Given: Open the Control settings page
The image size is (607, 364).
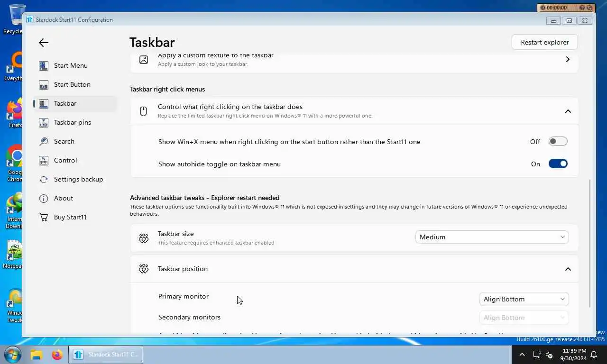Looking at the screenshot, I should point(75,160).
